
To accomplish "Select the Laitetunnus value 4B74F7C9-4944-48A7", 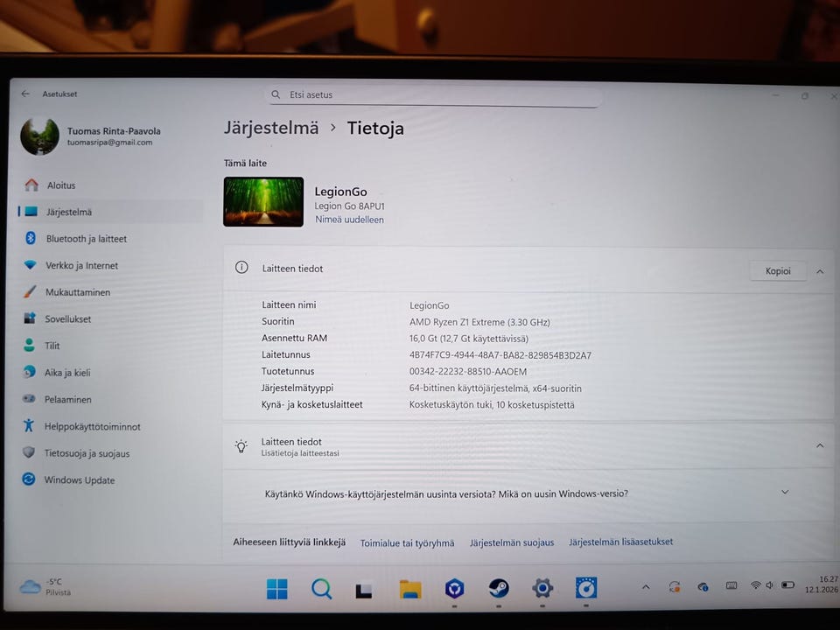I will click(x=500, y=355).
